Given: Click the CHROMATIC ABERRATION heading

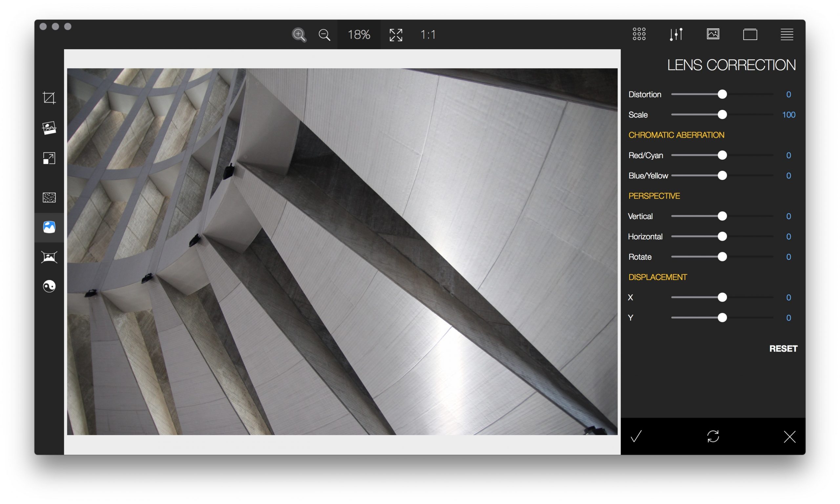Looking at the screenshot, I should [x=676, y=135].
